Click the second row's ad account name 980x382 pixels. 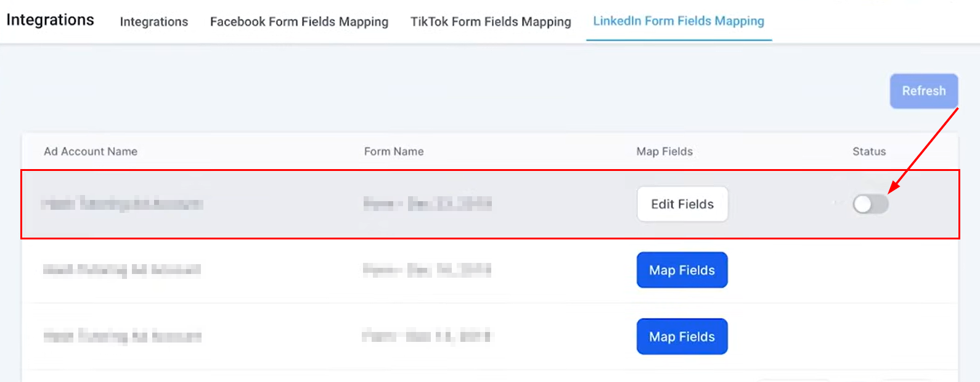pyautogui.click(x=122, y=270)
